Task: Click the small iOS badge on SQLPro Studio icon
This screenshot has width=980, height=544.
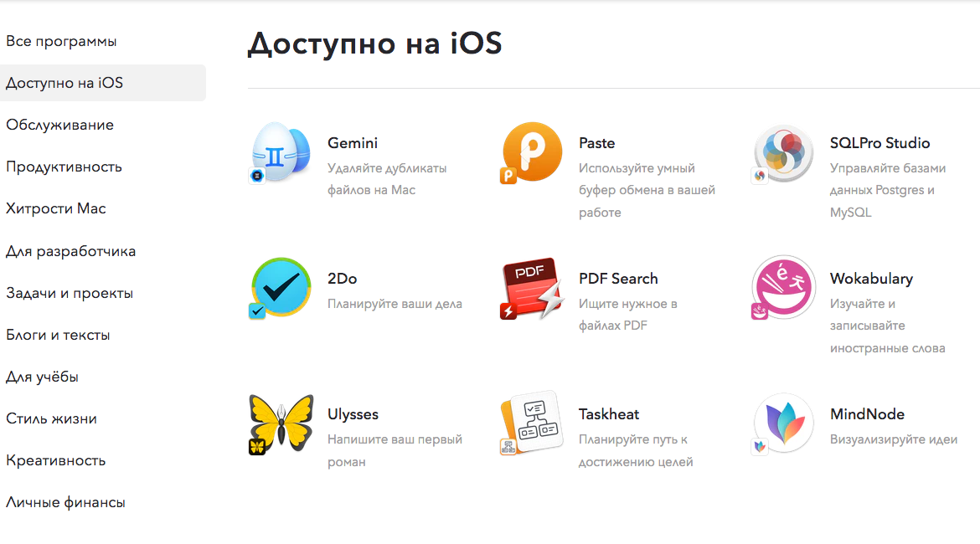Action: click(760, 176)
